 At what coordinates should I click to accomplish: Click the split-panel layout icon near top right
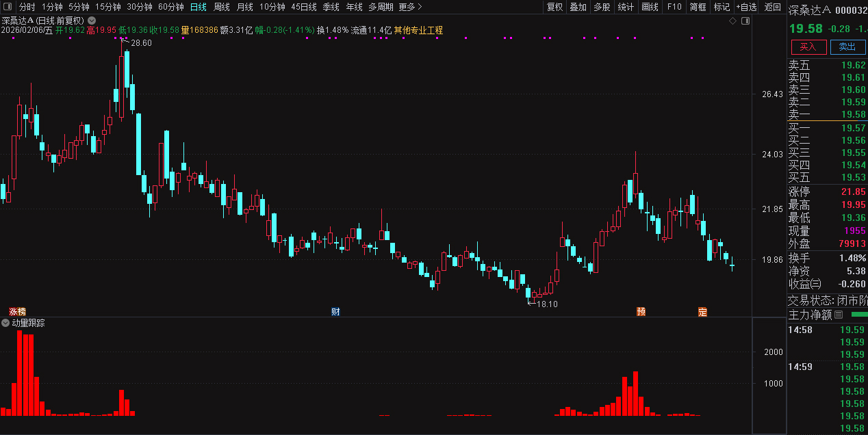pyautogui.click(x=746, y=21)
